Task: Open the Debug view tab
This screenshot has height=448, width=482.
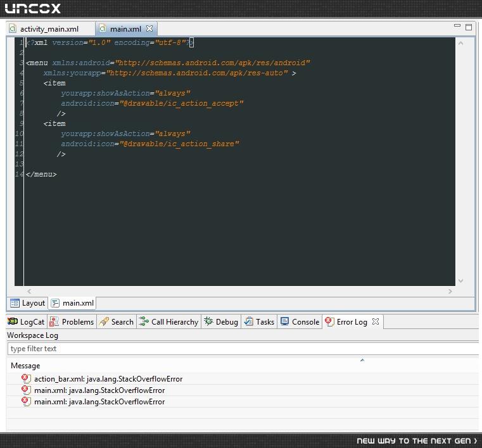Action: pos(221,322)
